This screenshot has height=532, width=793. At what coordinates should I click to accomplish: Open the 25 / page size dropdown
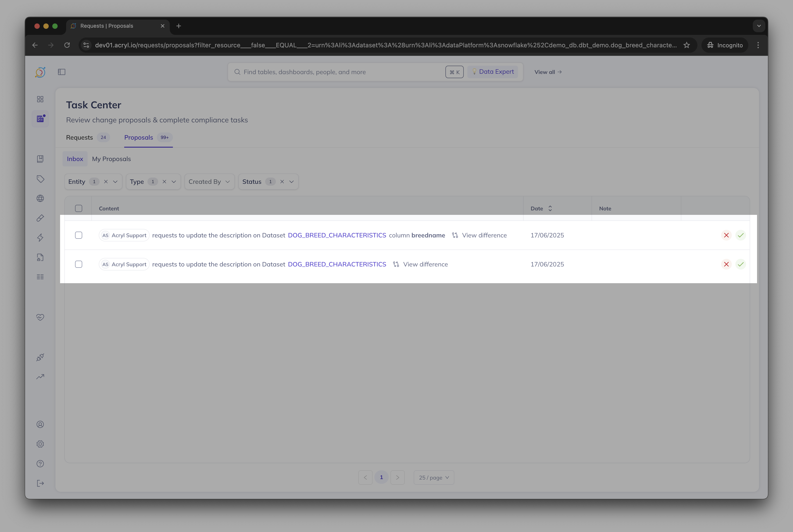click(x=434, y=477)
